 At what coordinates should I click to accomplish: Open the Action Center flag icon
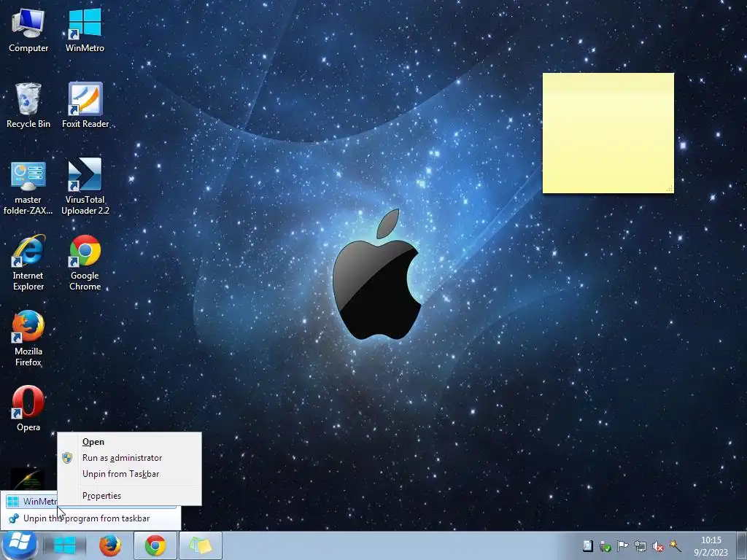click(623, 546)
